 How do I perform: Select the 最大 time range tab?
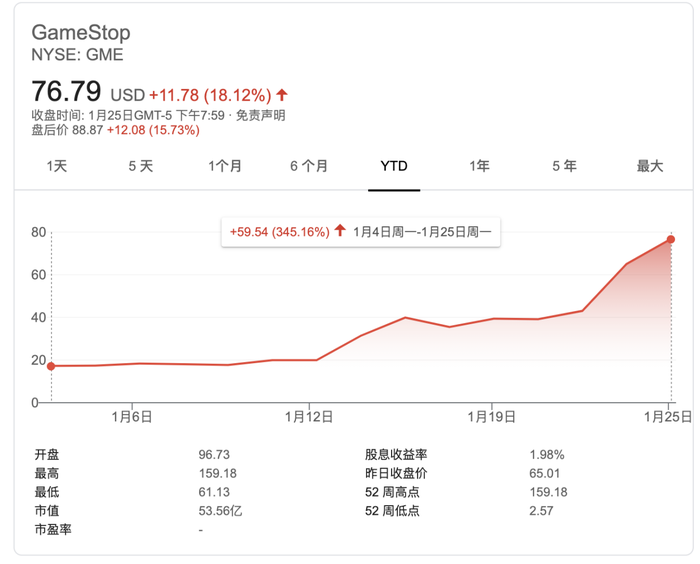[x=650, y=166]
